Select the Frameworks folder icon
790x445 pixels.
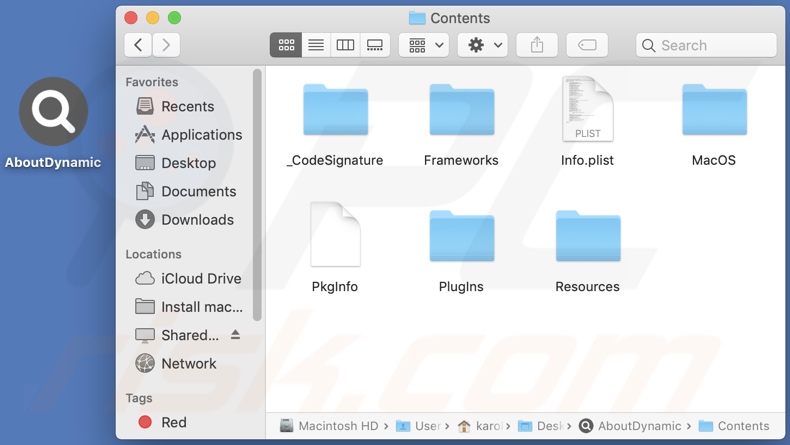click(462, 109)
